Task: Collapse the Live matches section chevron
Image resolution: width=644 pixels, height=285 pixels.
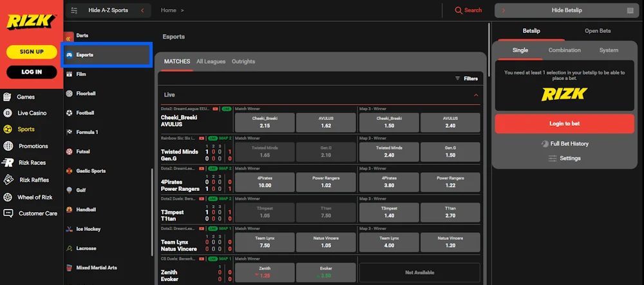Action: (476, 95)
